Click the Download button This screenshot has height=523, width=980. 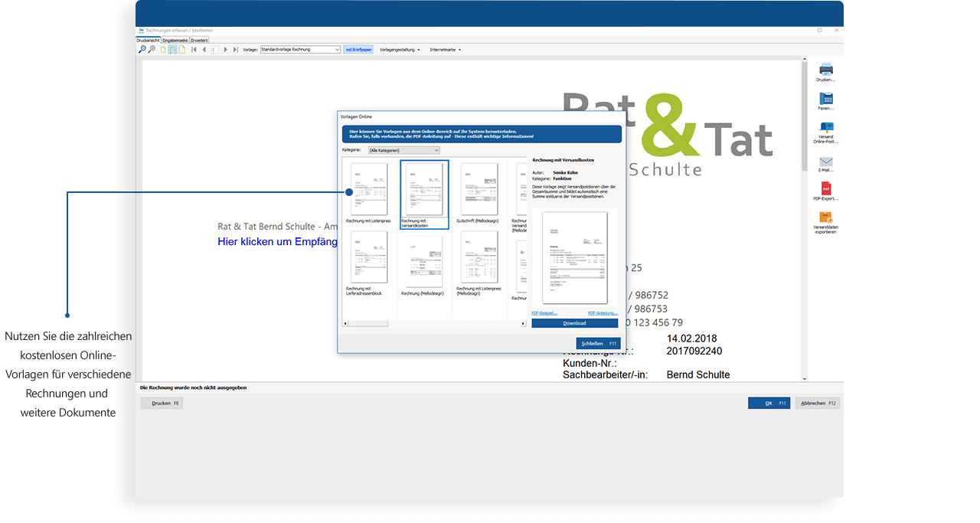574,323
